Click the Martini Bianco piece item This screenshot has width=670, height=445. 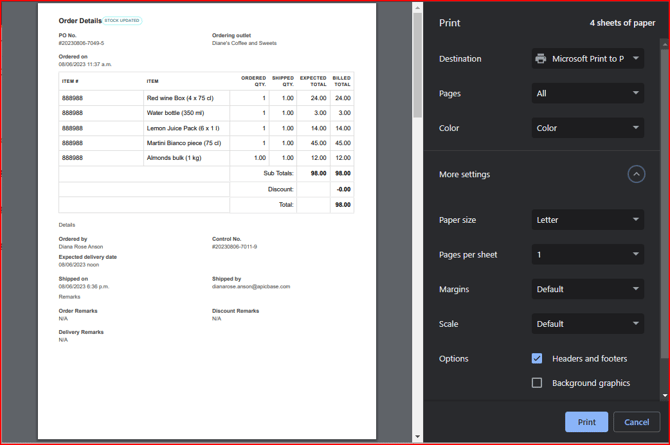184,143
